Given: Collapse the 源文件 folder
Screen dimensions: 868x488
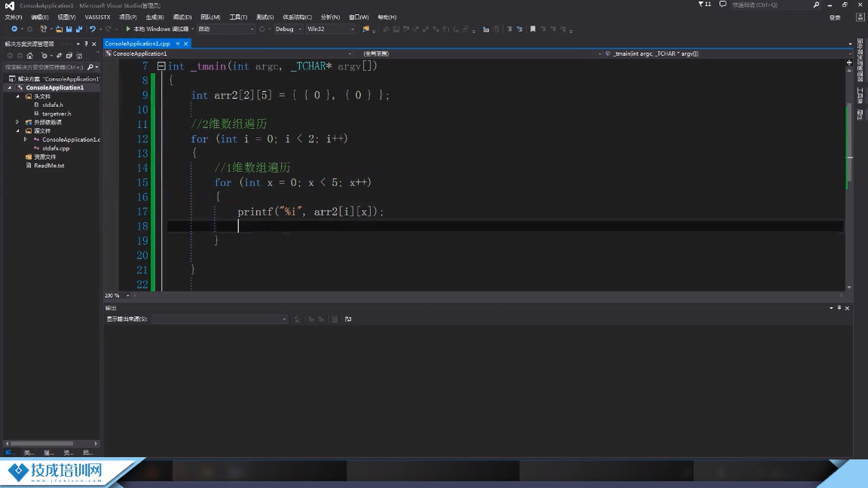Looking at the screenshot, I should 18,131.
